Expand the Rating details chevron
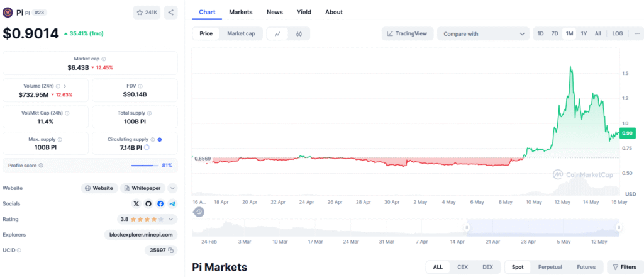The height and width of the screenshot is (277, 644). pyautogui.click(x=171, y=219)
